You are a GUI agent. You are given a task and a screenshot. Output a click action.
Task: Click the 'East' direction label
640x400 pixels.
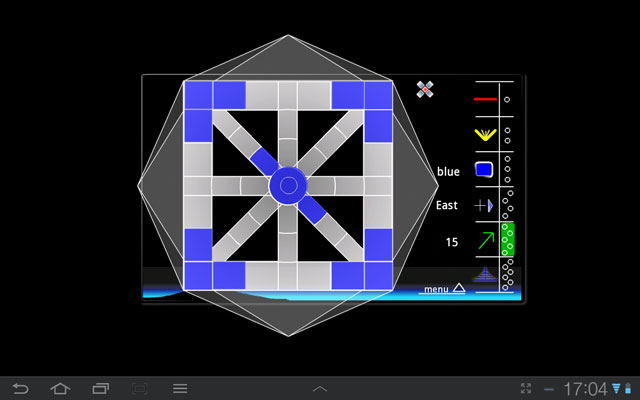coord(447,205)
